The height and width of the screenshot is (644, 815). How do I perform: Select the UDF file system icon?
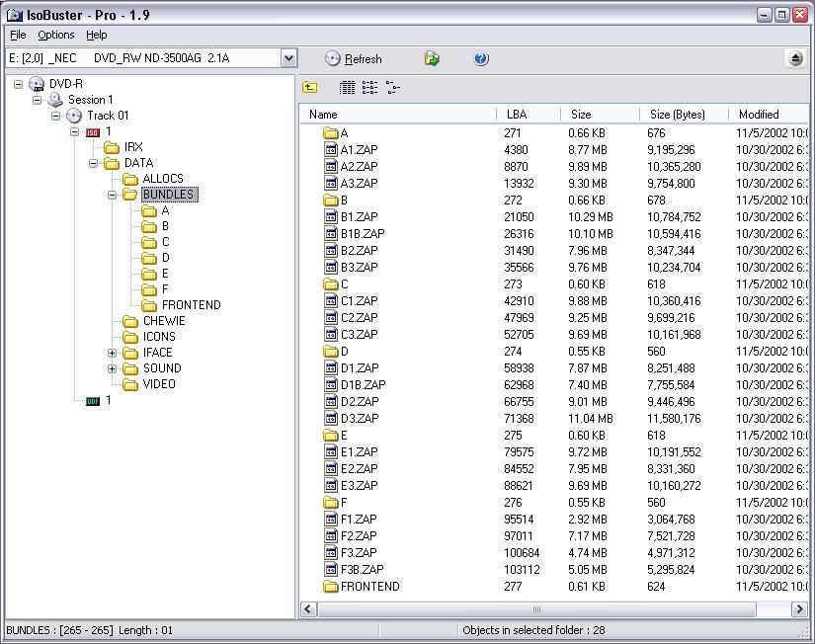93,400
